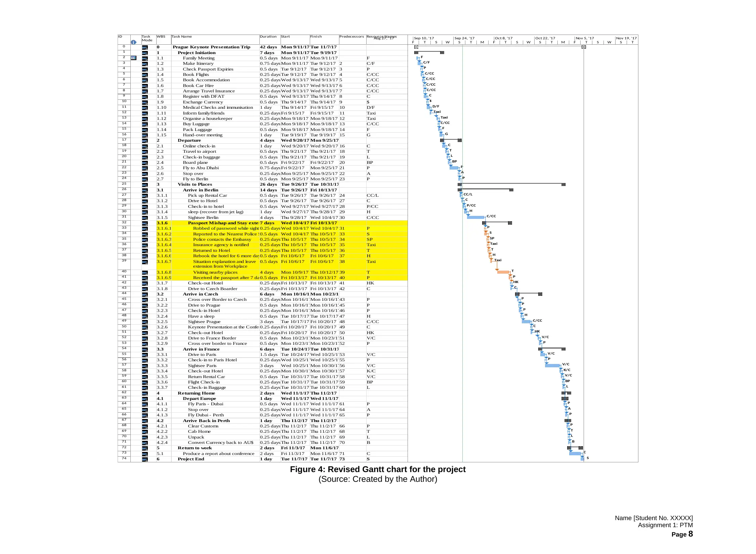This screenshot has width=756, height=554.
Task: Click the task mode icon for Clear Customs row
Action: 145,426
